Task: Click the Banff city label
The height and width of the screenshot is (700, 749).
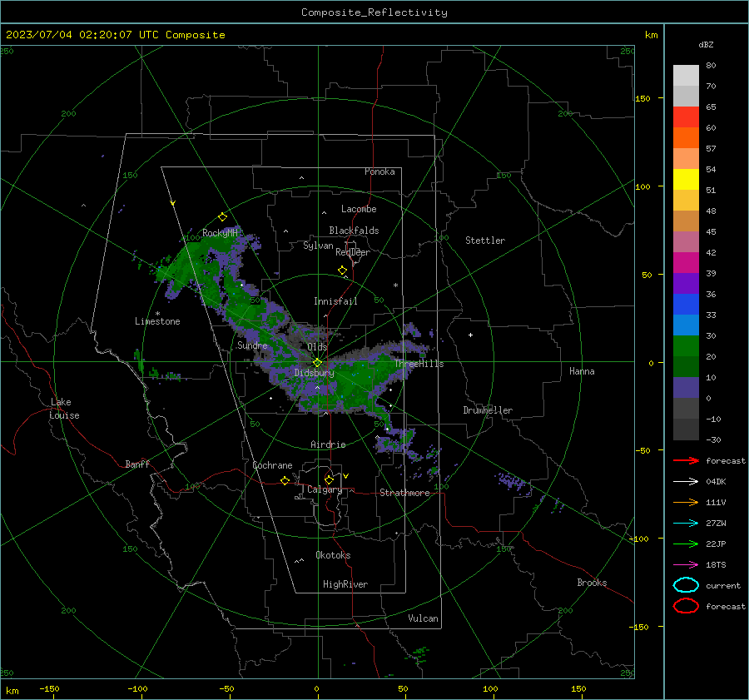Action: tap(137, 464)
